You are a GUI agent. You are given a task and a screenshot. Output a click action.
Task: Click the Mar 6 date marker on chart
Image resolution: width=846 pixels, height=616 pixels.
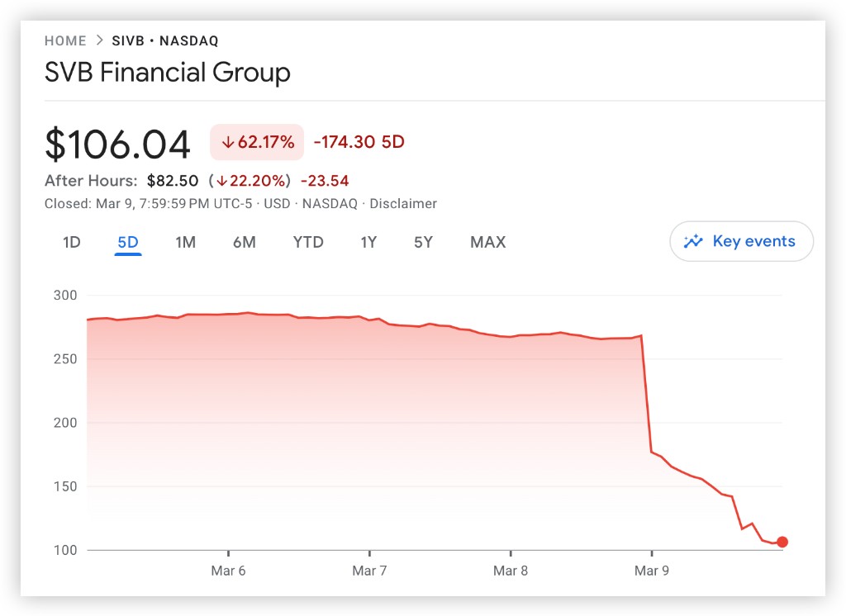[228, 570]
